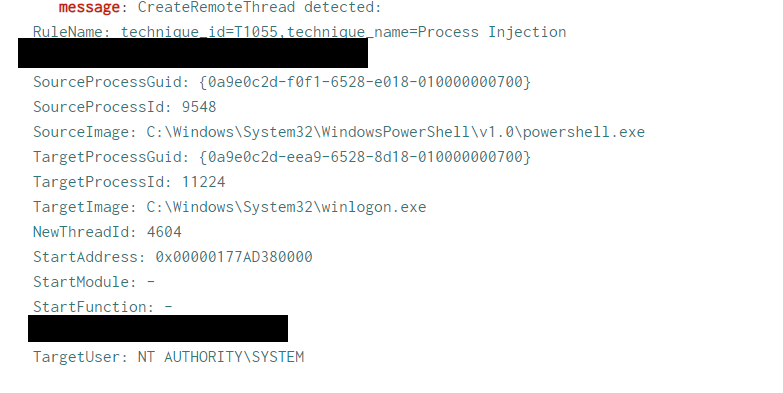Click the NewThreadId 4604 value
The image size is (783, 393).
point(164,232)
